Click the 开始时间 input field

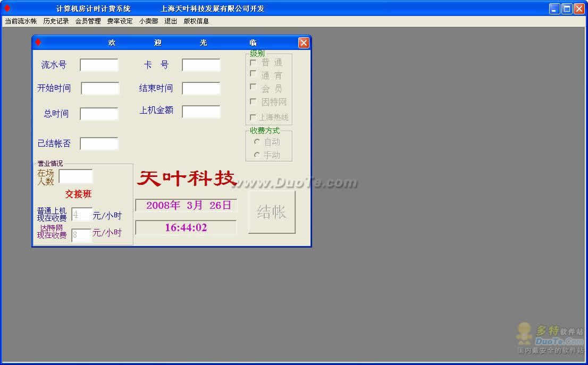click(100, 88)
